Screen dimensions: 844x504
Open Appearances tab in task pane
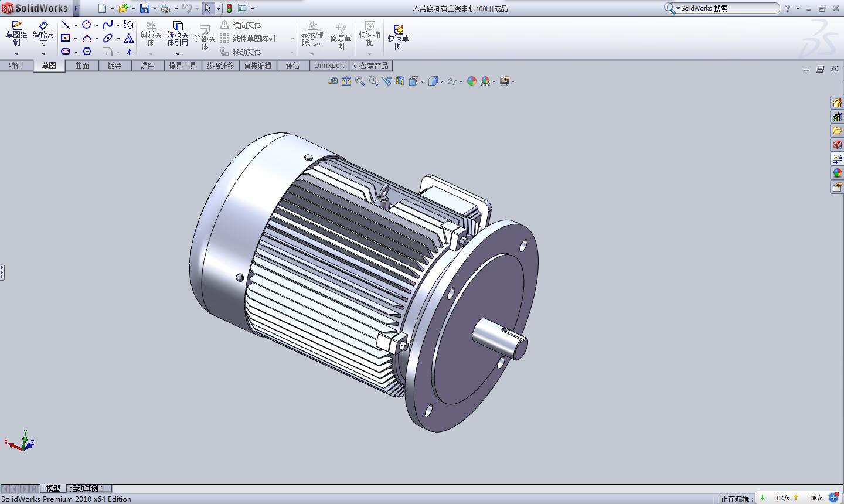(x=837, y=173)
